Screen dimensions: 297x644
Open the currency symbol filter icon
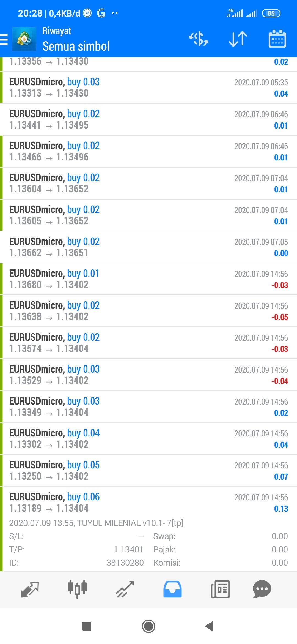pyautogui.click(x=199, y=39)
